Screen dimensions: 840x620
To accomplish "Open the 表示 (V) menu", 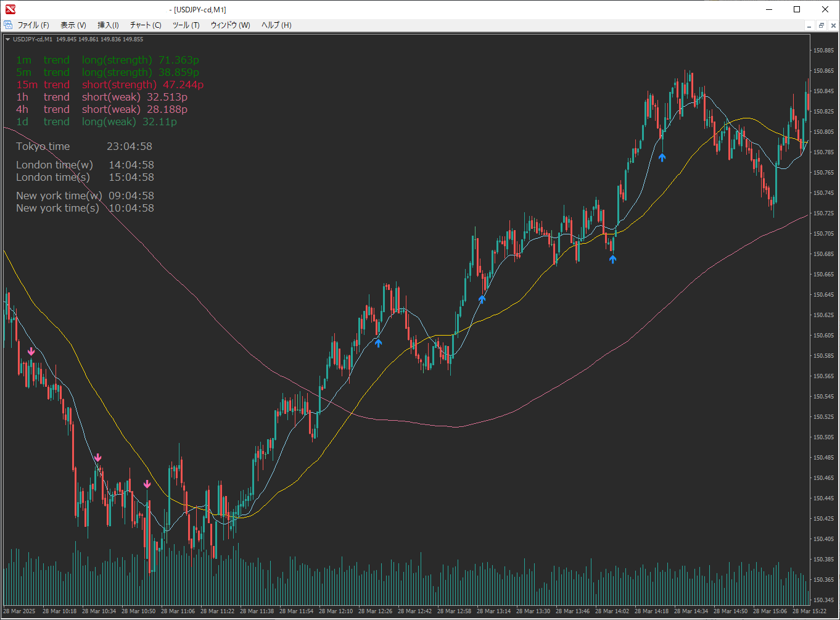I will pos(73,25).
